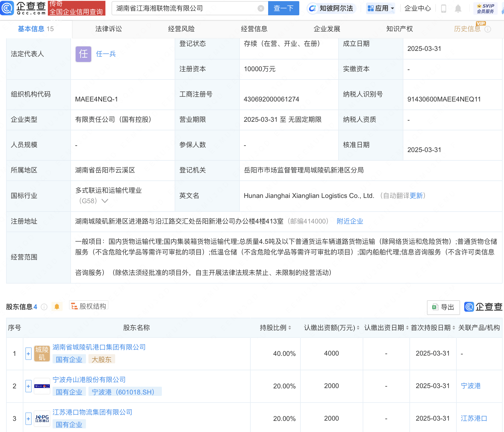Viewport: 504px width, 432px height.
Task: Expand shareholder row 1 plus icon
Action: tap(28, 354)
